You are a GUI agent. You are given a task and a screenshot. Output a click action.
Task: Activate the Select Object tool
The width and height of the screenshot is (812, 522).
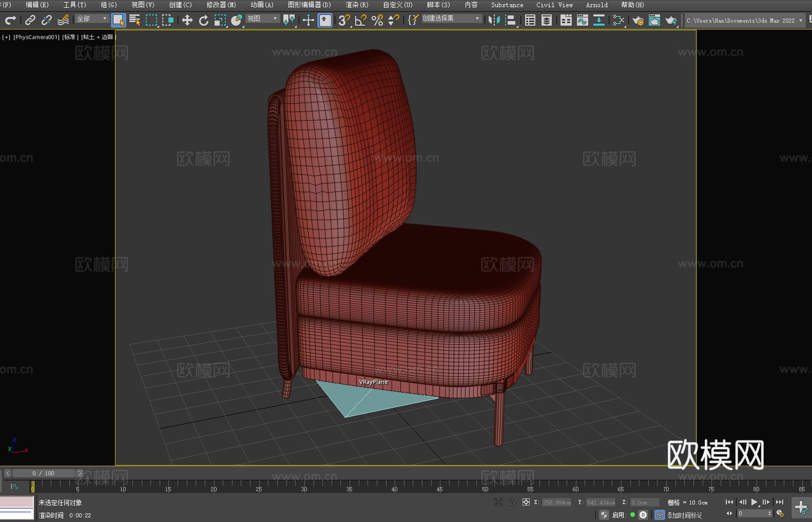point(119,20)
